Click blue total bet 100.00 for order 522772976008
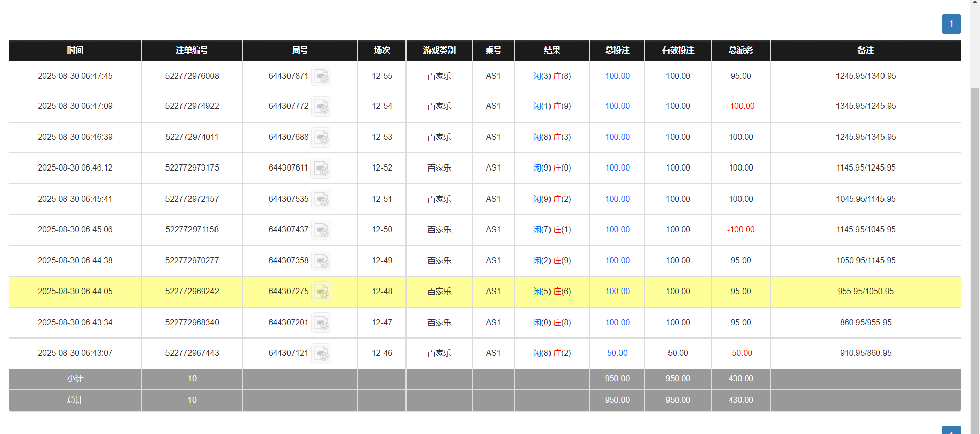 [617, 76]
